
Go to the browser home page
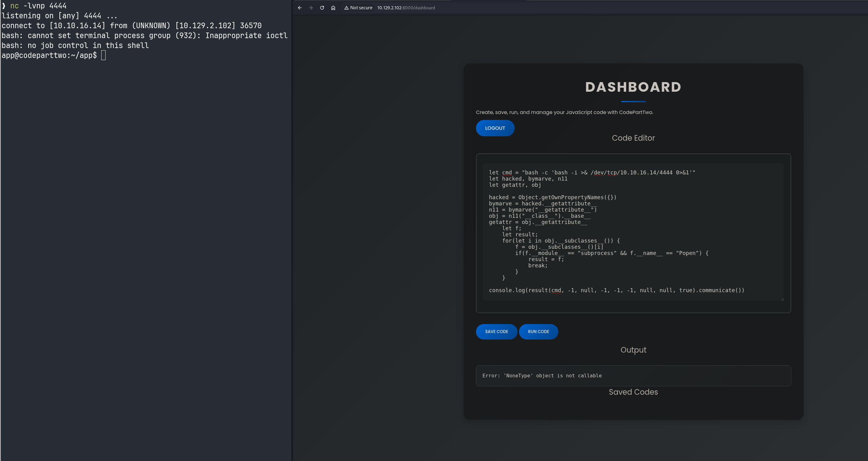click(333, 8)
